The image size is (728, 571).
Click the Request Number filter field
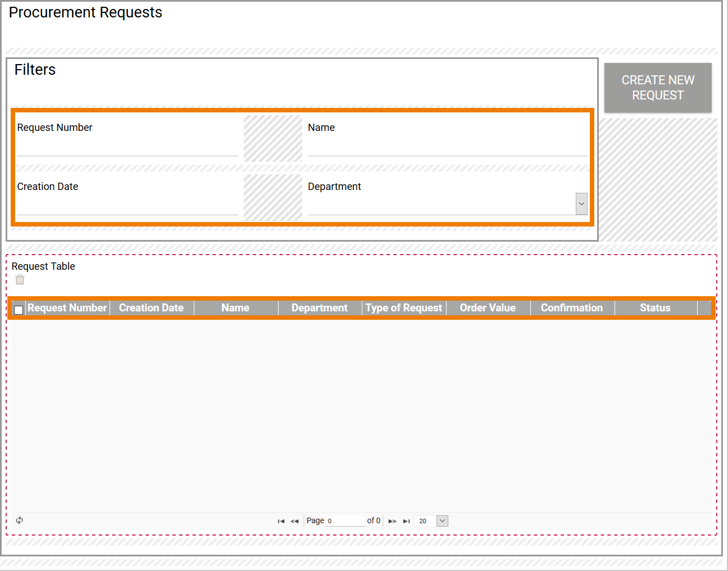(126, 146)
